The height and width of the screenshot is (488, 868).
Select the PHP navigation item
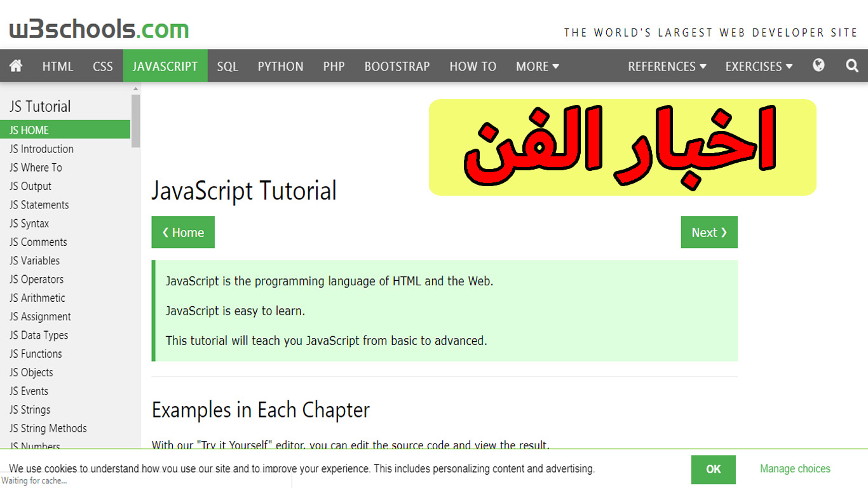pyautogui.click(x=334, y=65)
